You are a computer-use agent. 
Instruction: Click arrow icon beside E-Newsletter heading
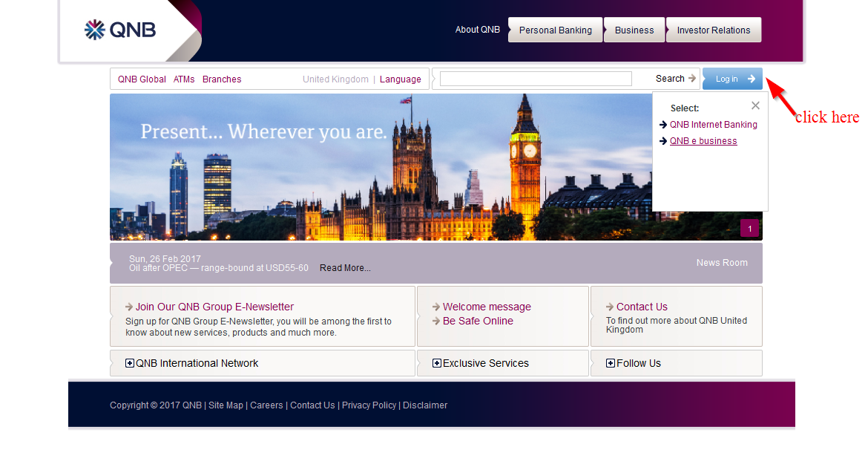129,307
